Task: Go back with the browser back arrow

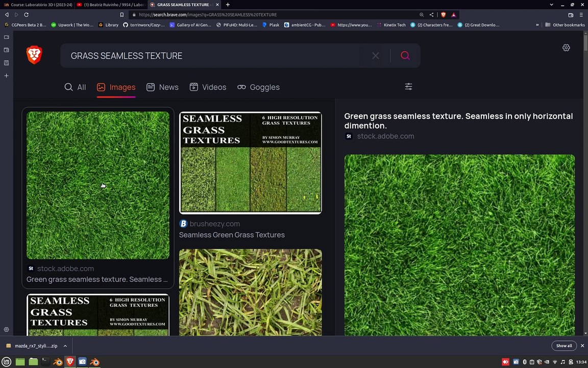Action: click(6, 15)
